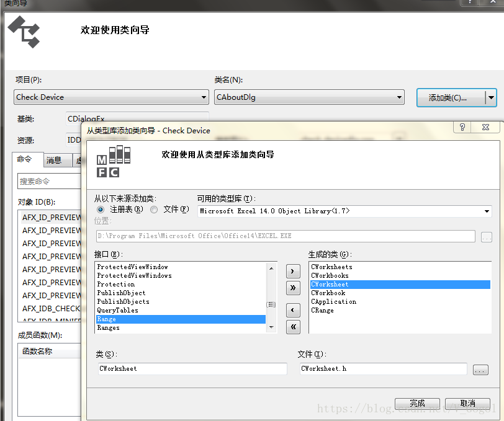Click the class name field containing CWorksheet
The width and height of the screenshot is (504, 421).
[x=192, y=369]
